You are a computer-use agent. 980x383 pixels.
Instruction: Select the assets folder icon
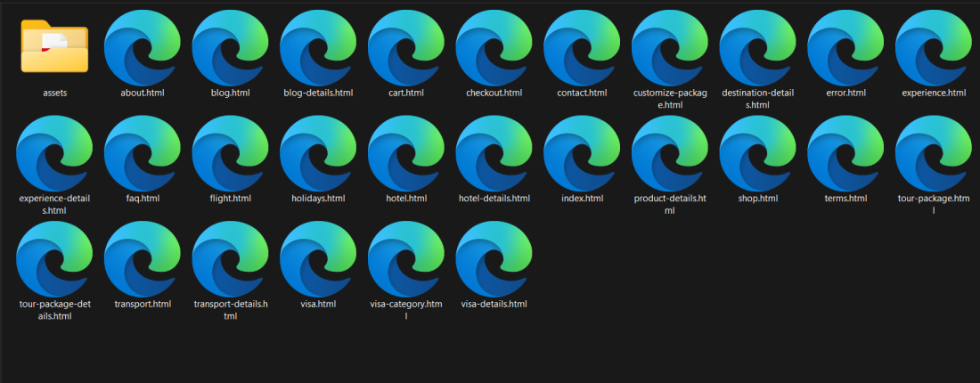[x=54, y=46]
